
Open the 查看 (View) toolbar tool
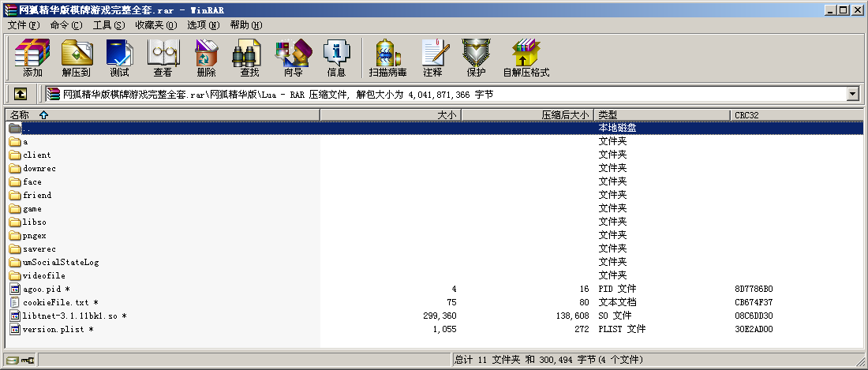coord(163,58)
